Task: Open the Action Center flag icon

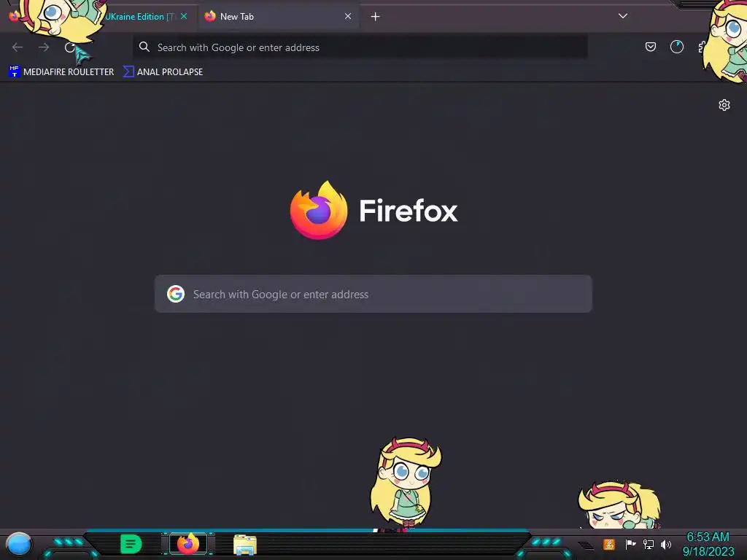Action: pyautogui.click(x=630, y=544)
